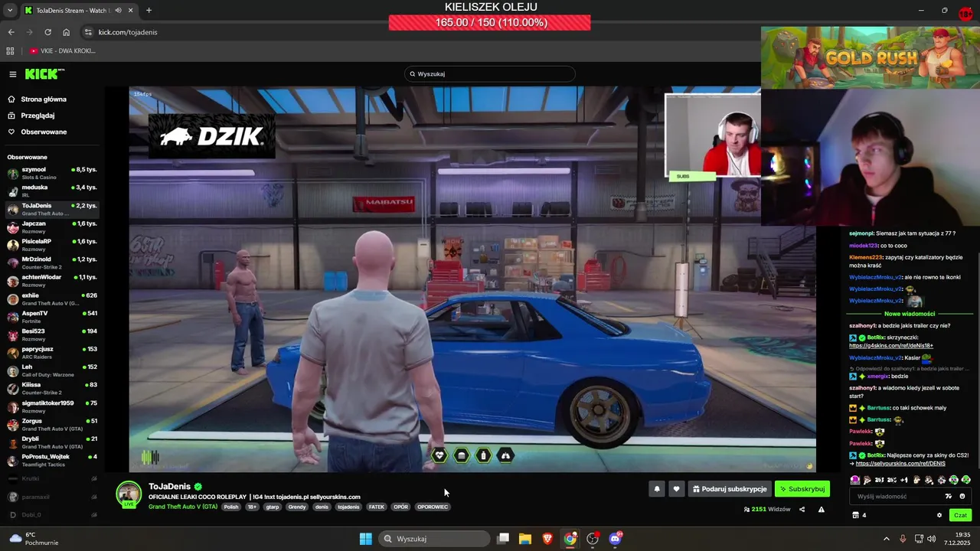The image size is (980, 551).
Task: Open PisicelaRP channel in followed list
Action: pyautogui.click(x=52, y=245)
